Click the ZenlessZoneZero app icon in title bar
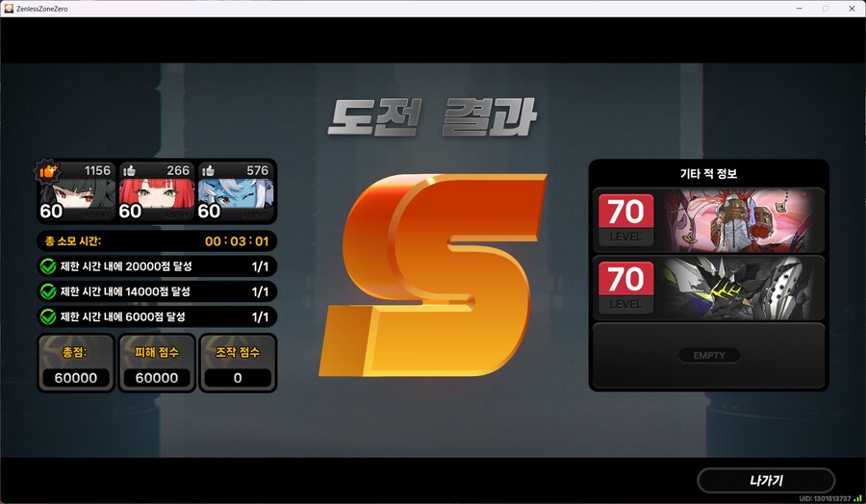 click(x=9, y=9)
